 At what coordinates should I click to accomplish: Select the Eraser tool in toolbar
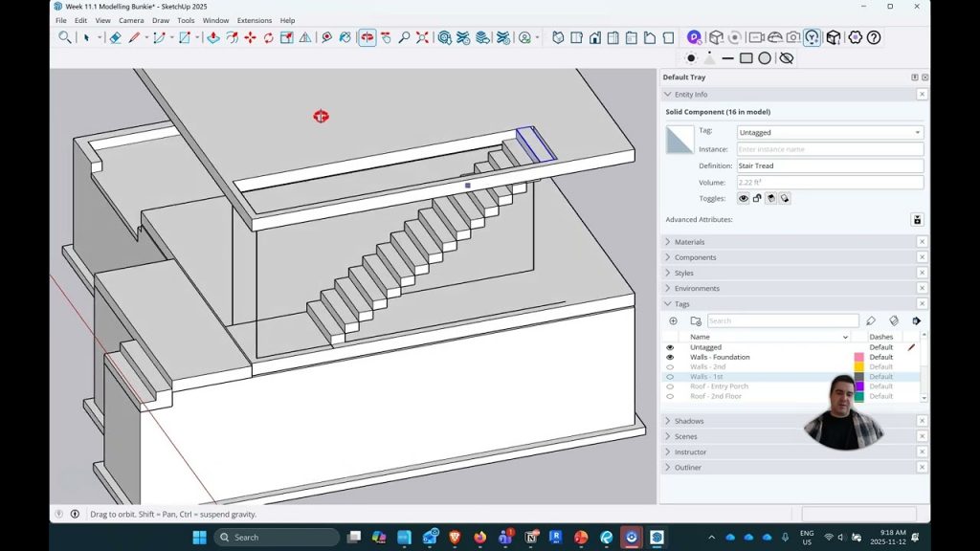[114, 38]
